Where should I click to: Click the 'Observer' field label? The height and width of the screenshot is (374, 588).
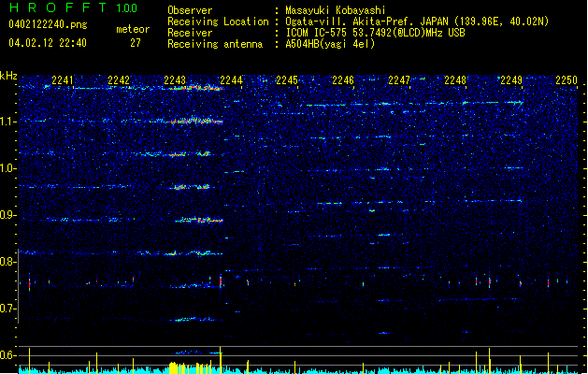pos(190,10)
